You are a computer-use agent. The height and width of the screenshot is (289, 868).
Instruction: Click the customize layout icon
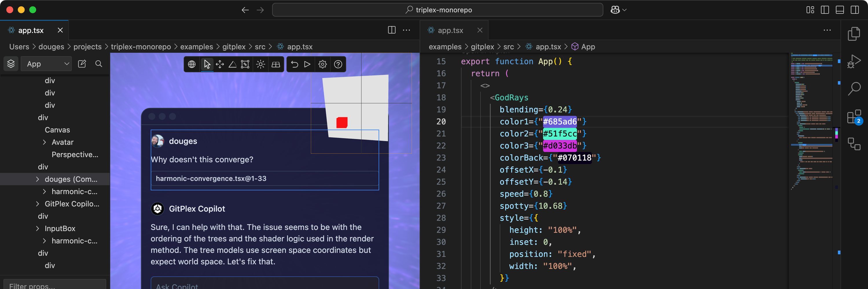[x=810, y=10]
